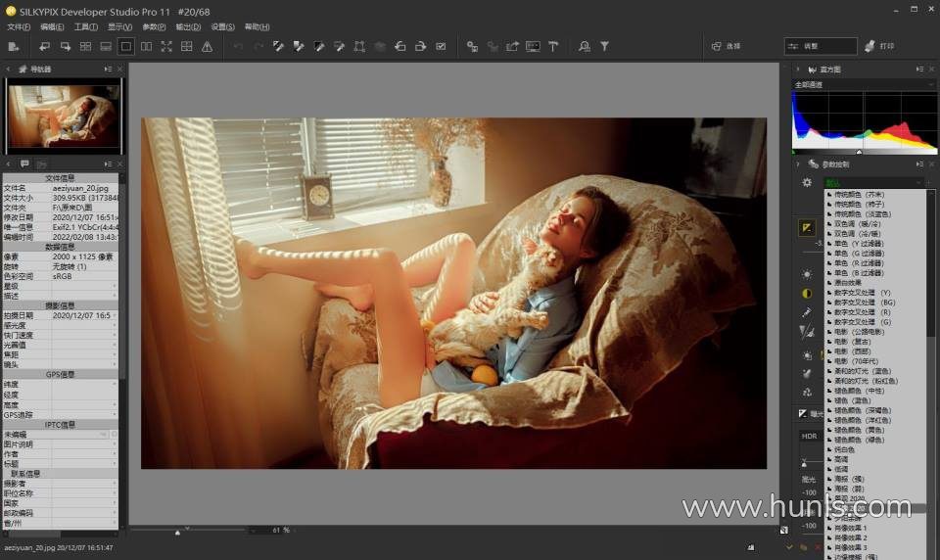Click the 图片说明 input field
The width and height of the screenshot is (940, 560).
pyautogui.click(x=84, y=444)
